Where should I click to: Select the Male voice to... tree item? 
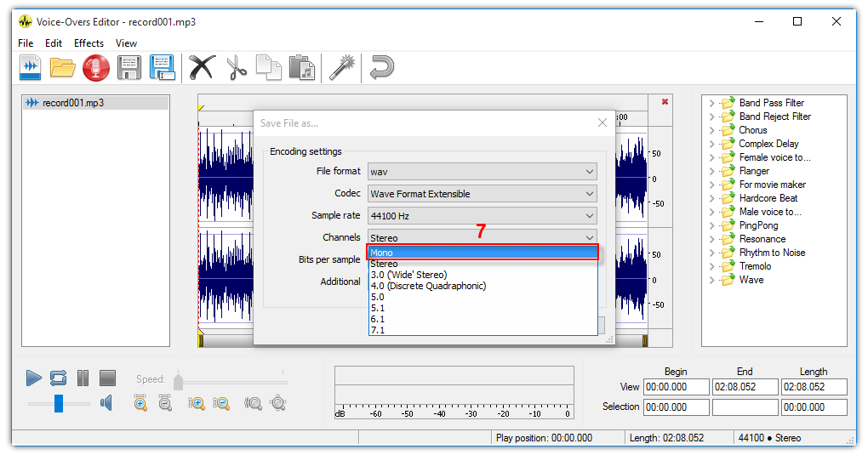(x=770, y=212)
